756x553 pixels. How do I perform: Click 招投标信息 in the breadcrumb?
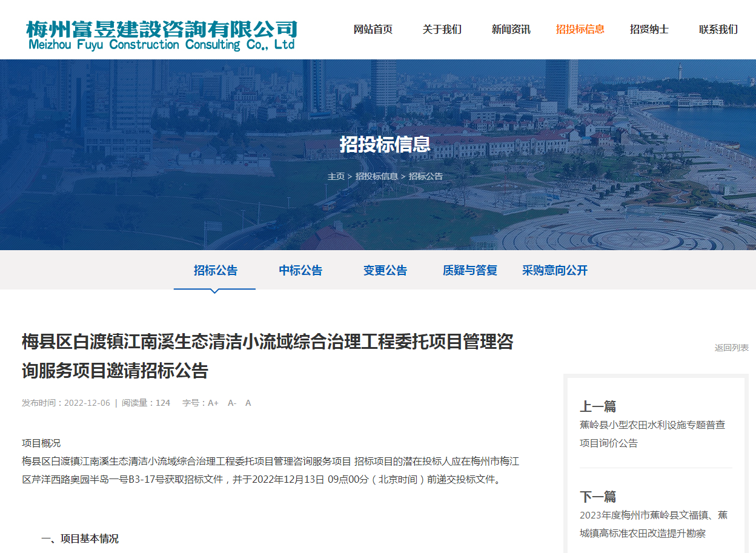coord(376,176)
